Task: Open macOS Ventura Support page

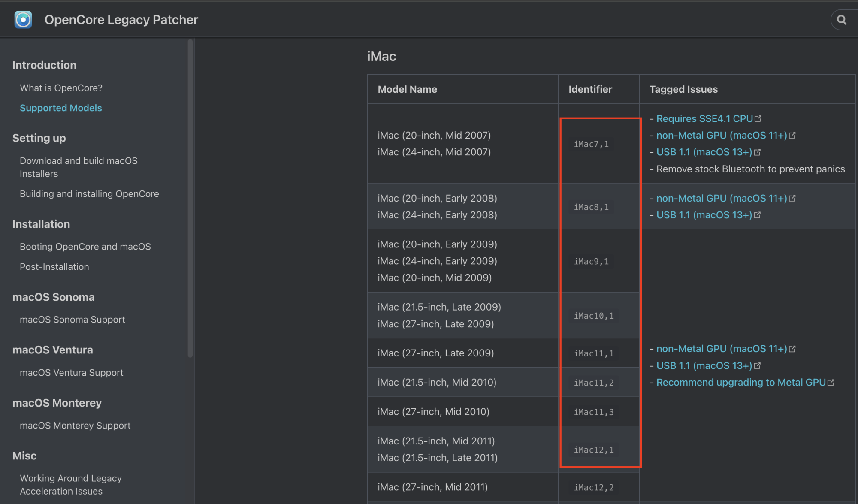Action: [71, 373]
